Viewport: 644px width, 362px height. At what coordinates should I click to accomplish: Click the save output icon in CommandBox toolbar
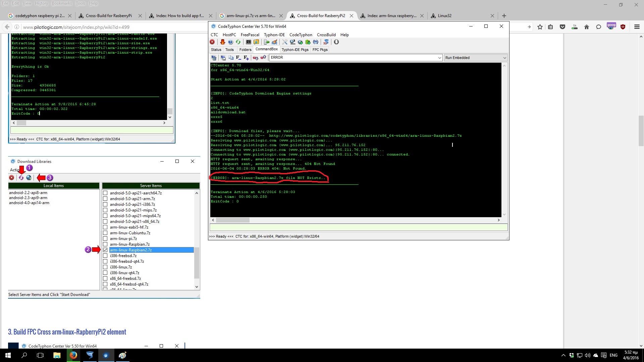click(223, 58)
